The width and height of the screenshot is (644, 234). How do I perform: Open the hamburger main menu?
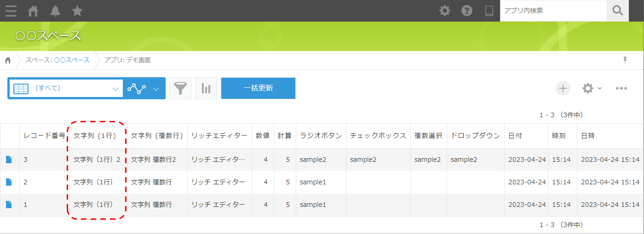pos(11,11)
